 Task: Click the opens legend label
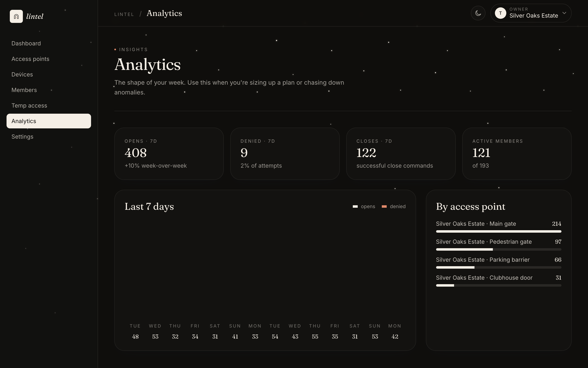pos(368,206)
